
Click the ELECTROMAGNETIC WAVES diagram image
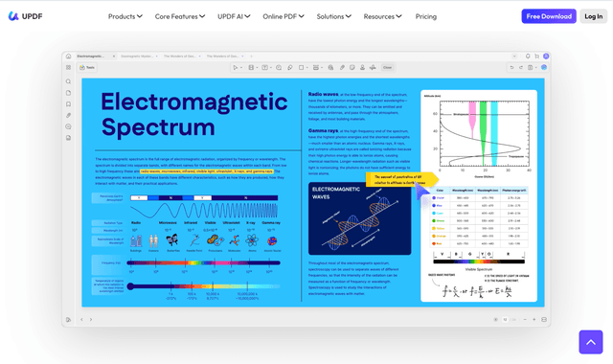pos(359,218)
